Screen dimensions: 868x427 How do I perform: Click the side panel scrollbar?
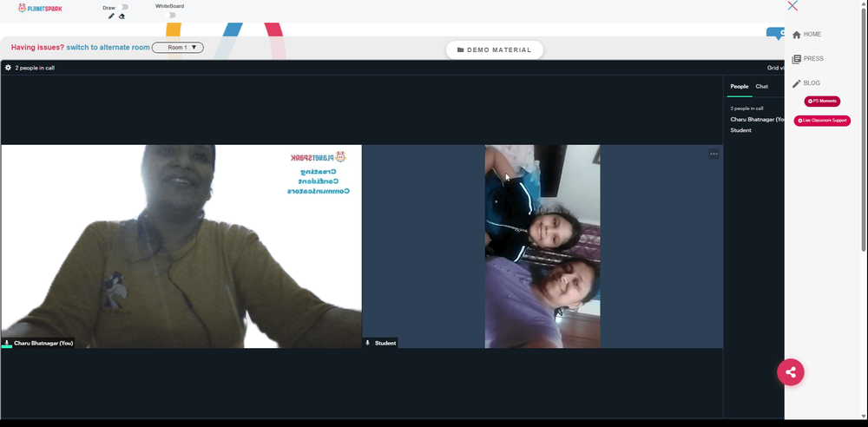pyautogui.click(x=865, y=128)
